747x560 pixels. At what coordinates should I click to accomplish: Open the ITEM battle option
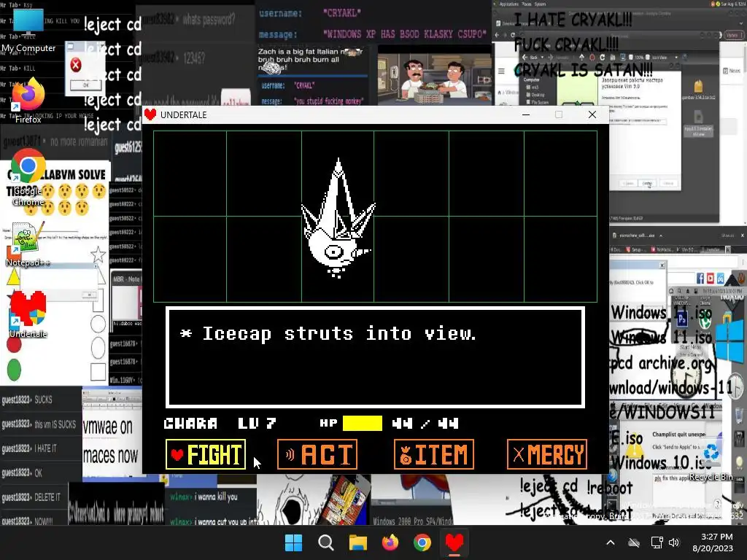[x=434, y=454]
